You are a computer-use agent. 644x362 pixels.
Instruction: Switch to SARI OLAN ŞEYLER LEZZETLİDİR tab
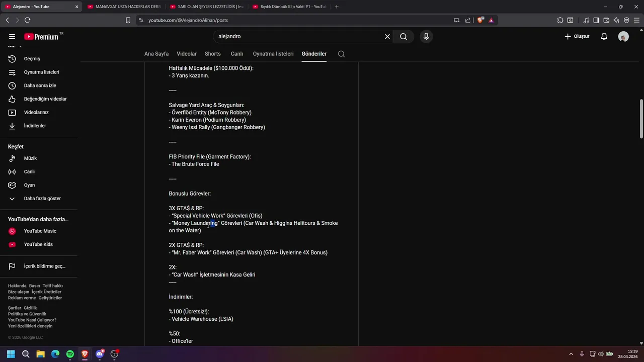[x=206, y=7]
